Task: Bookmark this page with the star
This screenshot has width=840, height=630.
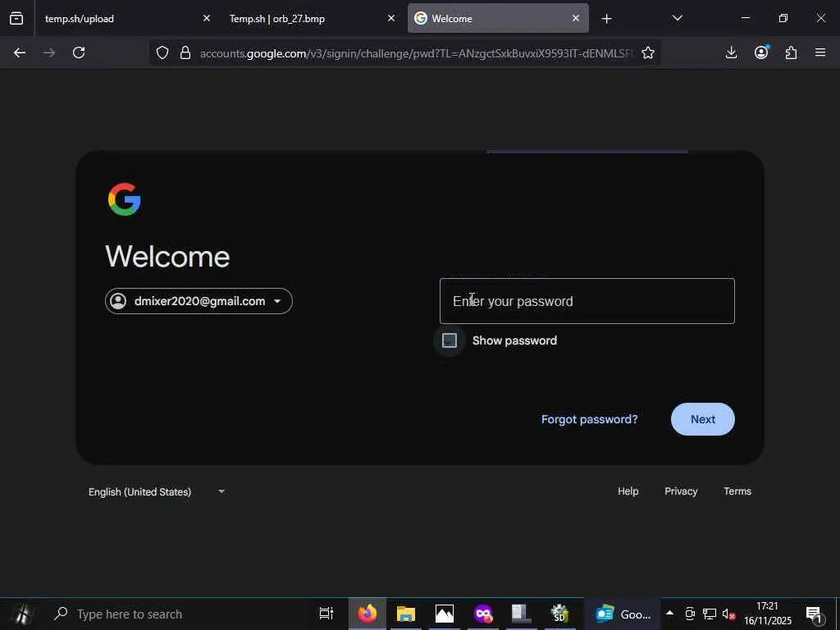Action: (x=648, y=52)
